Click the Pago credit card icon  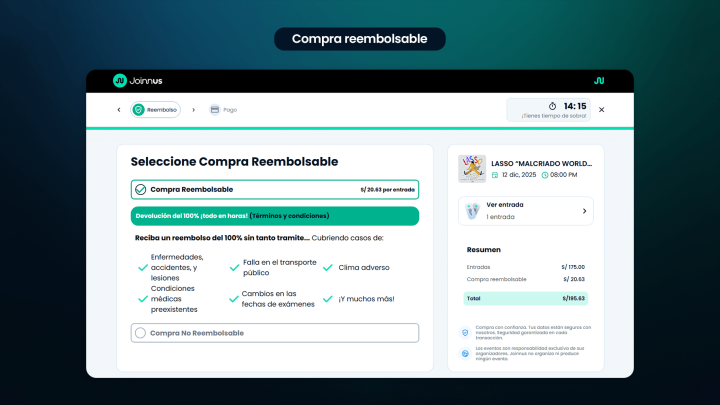pyautogui.click(x=214, y=110)
